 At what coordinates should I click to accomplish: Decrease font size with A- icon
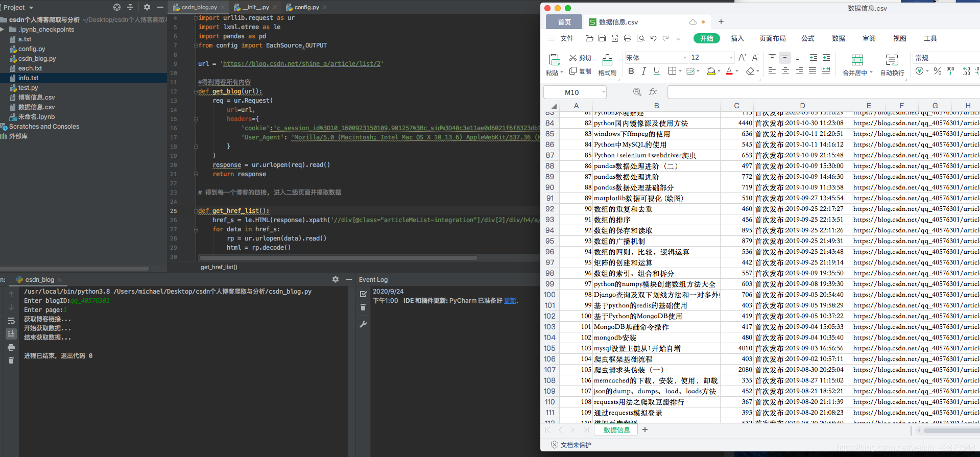(x=756, y=58)
